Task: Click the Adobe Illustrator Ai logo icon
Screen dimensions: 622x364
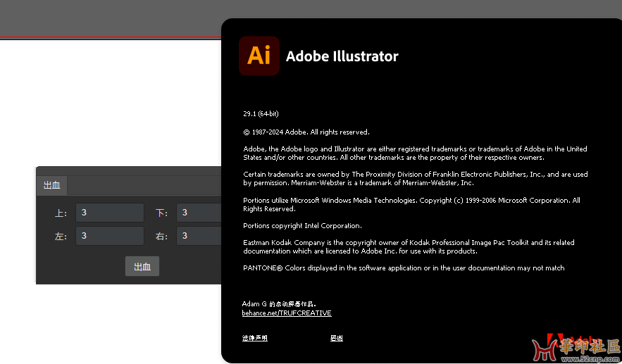Action: tap(259, 56)
